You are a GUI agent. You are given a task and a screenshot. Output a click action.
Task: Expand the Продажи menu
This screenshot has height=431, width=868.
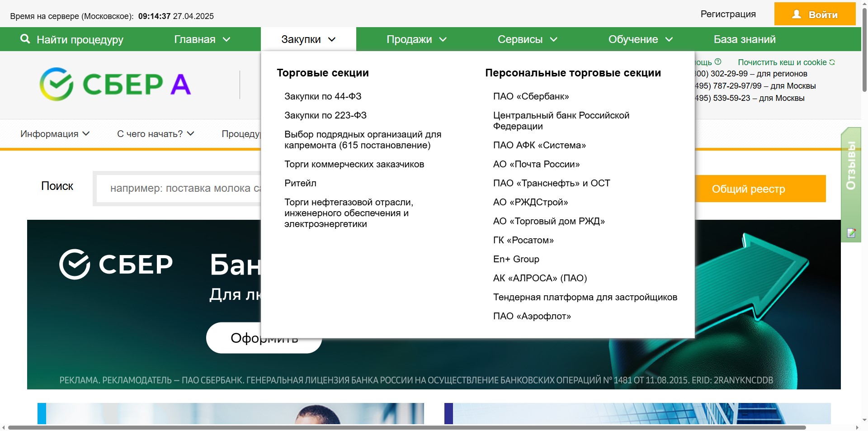(416, 39)
